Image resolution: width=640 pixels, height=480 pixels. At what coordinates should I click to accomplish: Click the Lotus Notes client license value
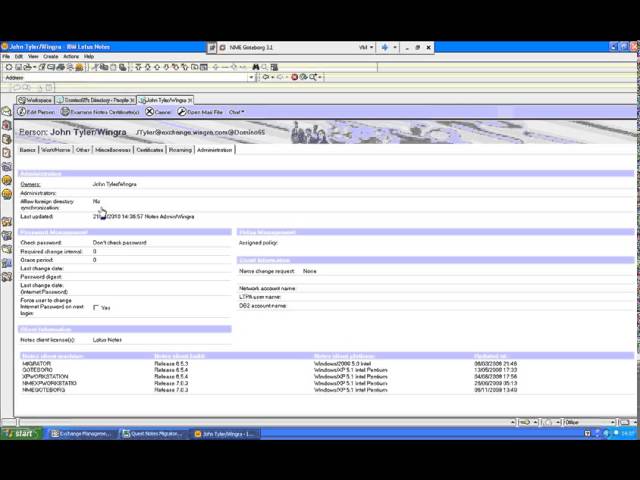pos(107,340)
